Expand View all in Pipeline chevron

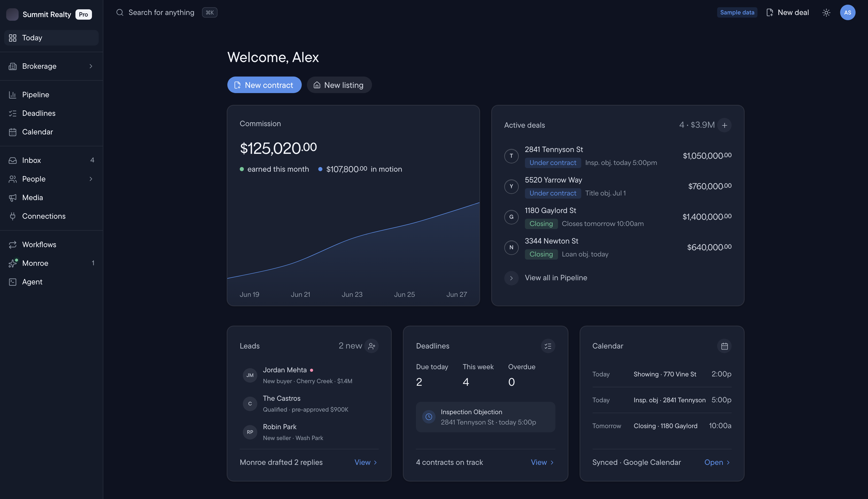(x=511, y=278)
